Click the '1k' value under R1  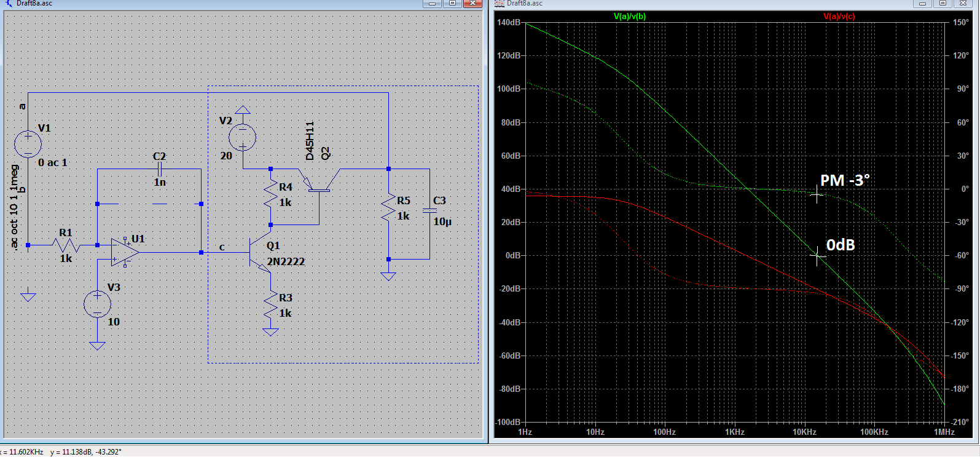[66, 258]
